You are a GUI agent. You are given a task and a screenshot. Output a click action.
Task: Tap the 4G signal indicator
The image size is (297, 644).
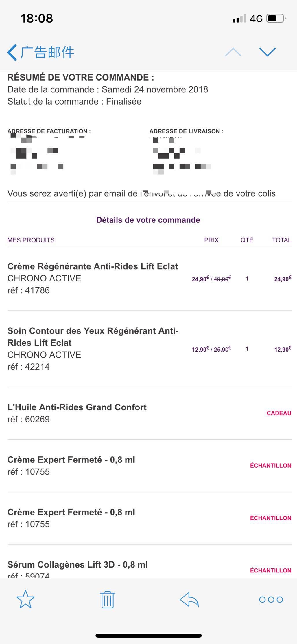(x=256, y=19)
